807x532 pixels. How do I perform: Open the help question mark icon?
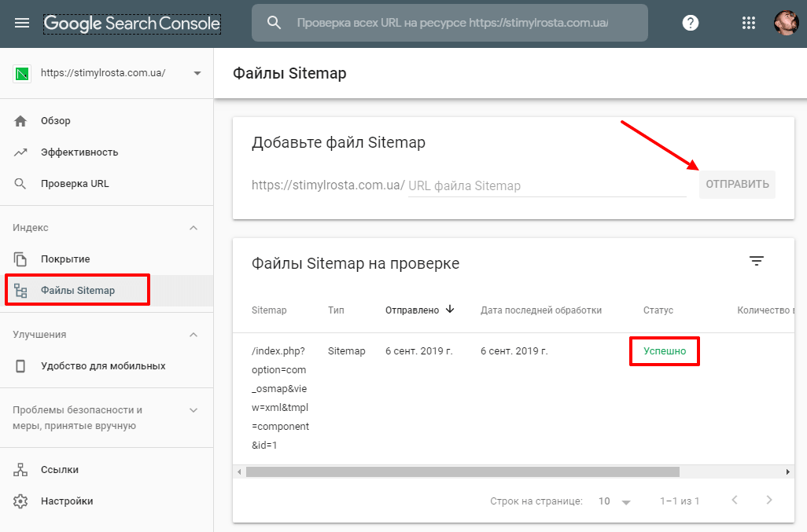click(690, 23)
